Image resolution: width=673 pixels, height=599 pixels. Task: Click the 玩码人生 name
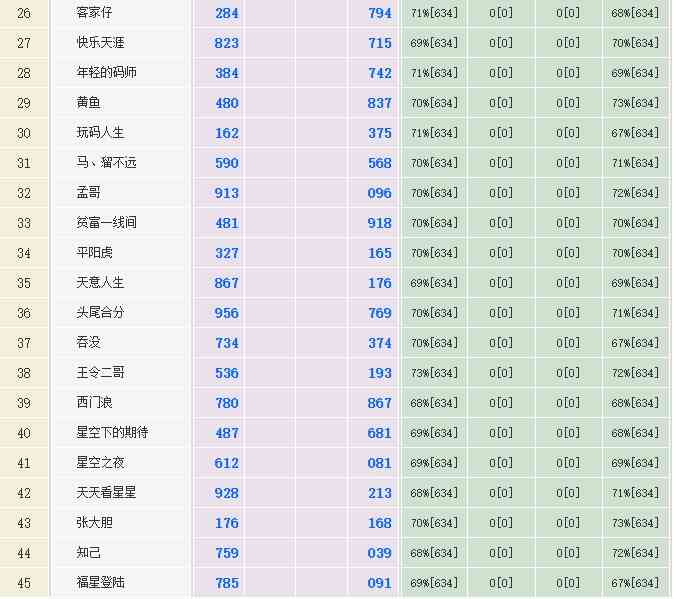(101, 133)
